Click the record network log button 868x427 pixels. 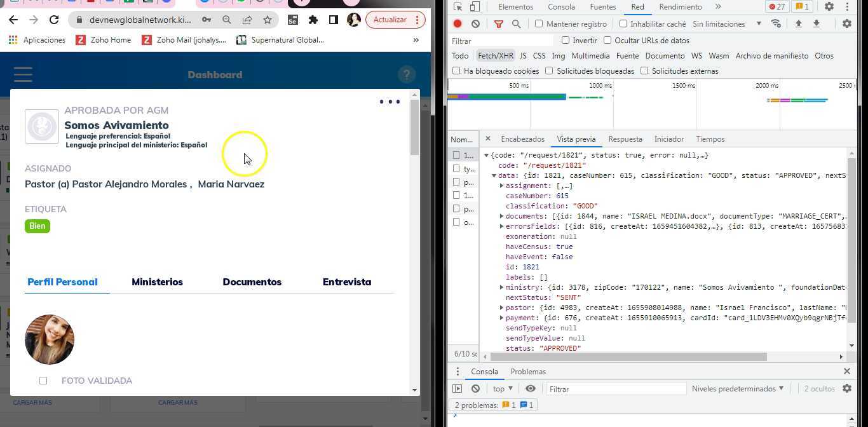[458, 24]
